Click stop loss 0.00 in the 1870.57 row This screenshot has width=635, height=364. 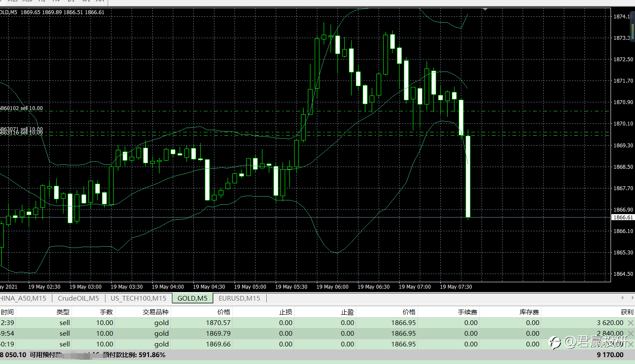[286, 322]
